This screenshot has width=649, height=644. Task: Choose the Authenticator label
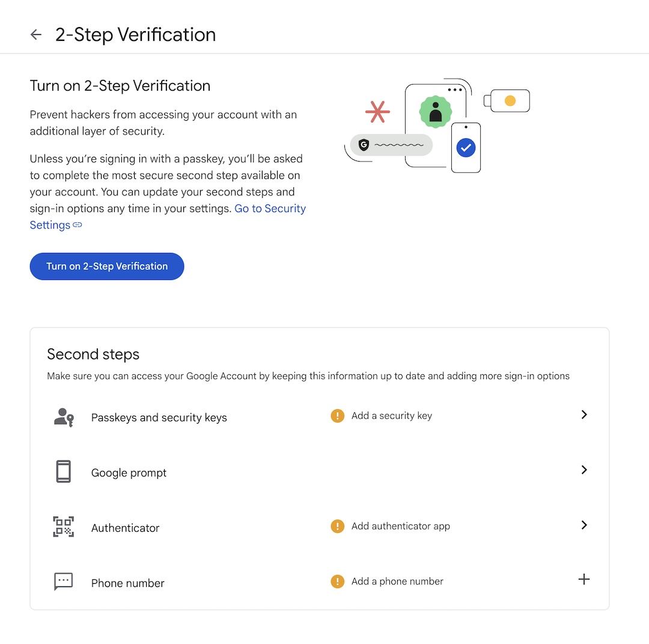click(125, 528)
